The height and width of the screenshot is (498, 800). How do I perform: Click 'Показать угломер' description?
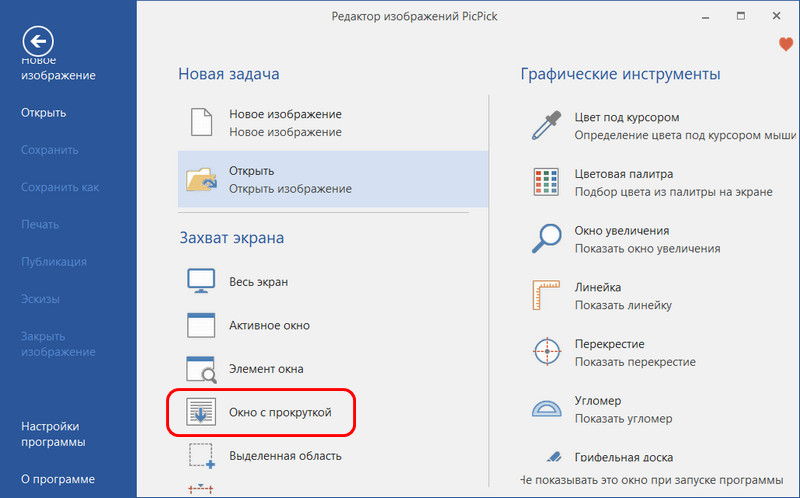click(x=623, y=419)
